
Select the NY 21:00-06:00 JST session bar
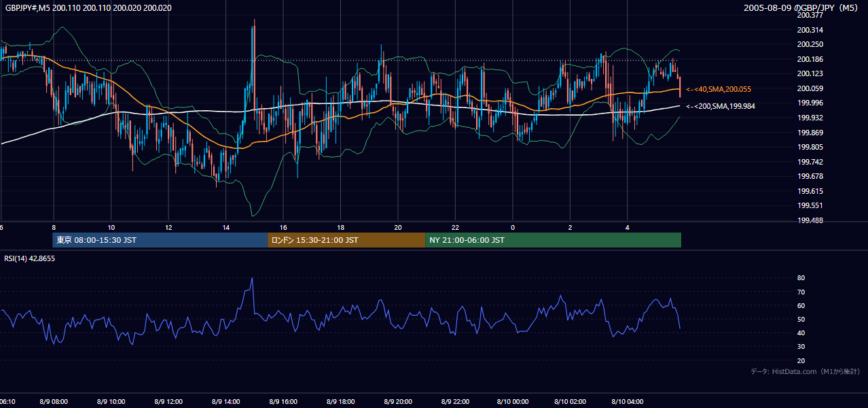pyautogui.click(x=553, y=240)
